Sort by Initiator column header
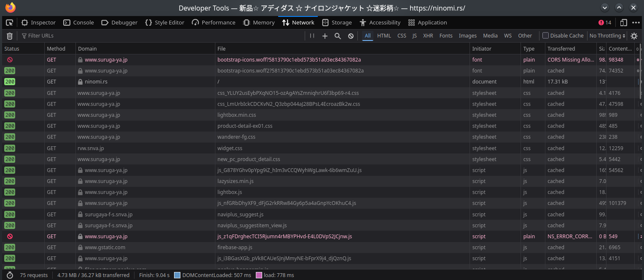644x280 pixels. pos(495,49)
